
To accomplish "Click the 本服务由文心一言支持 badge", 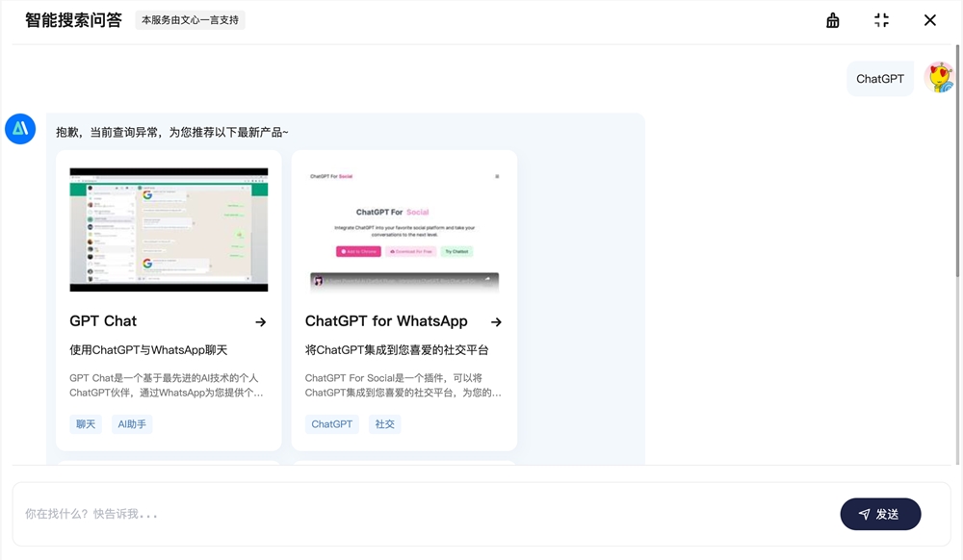I will pos(190,19).
